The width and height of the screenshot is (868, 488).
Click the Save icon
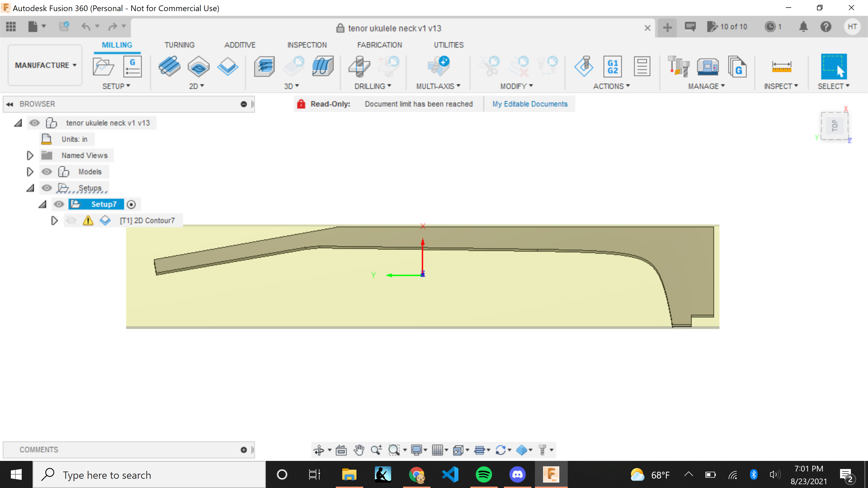pos(64,27)
